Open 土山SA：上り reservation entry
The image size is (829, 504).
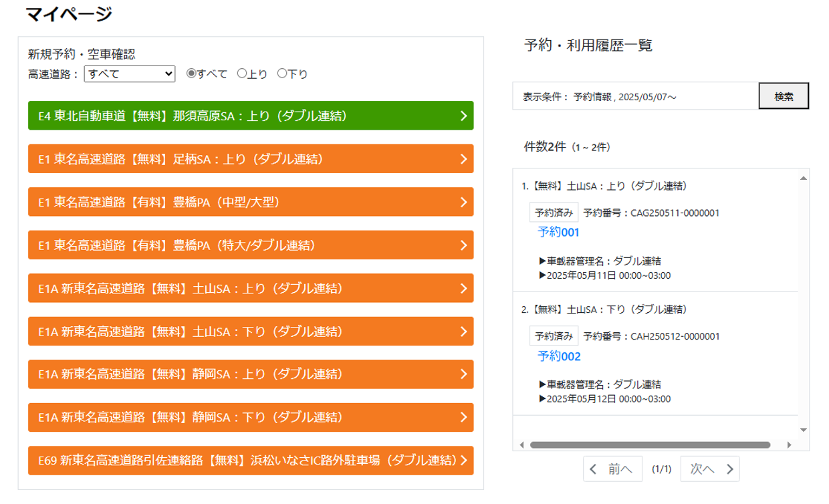(251, 289)
